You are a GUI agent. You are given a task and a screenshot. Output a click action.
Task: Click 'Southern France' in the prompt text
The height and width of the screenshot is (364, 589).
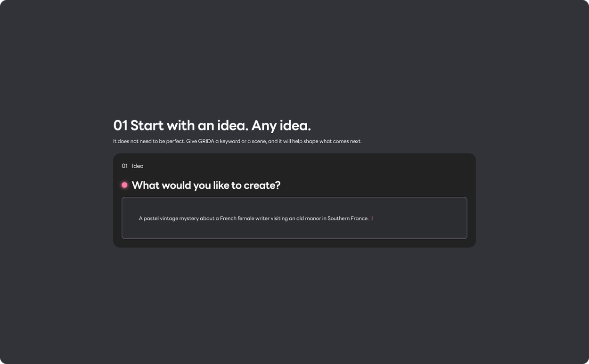coord(348,218)
